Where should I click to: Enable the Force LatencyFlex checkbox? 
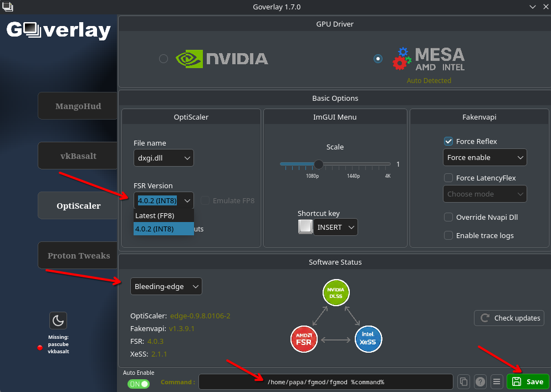coord(448,178)
